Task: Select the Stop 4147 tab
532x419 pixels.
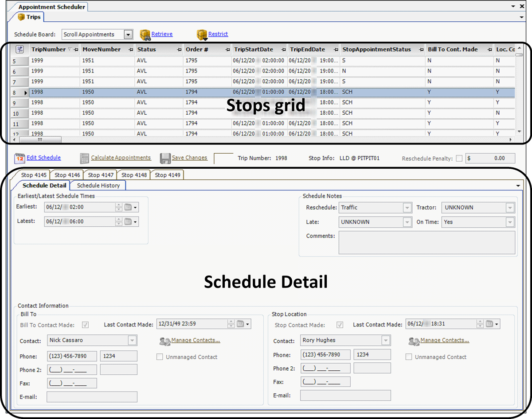Action: (x=100, y=175)
